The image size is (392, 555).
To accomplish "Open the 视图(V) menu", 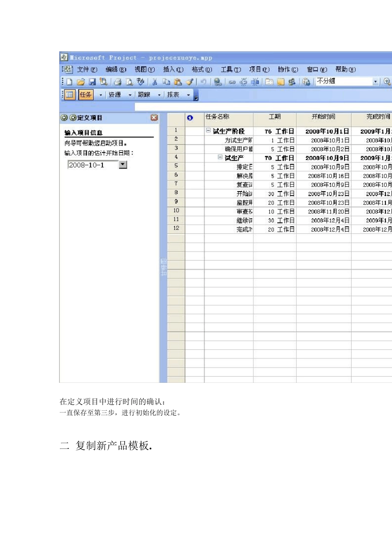I will [x=144, y=69].
